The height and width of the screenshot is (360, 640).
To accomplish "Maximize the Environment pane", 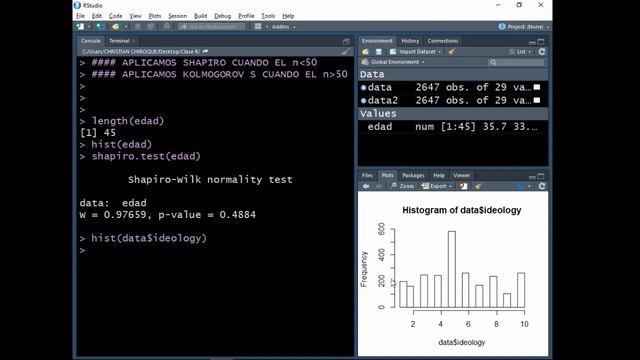I will 541,42.
